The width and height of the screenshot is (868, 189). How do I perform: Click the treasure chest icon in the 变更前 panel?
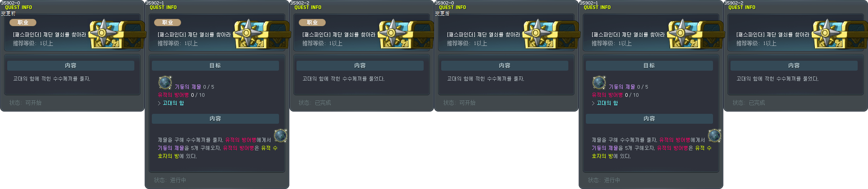pos(116,34)
